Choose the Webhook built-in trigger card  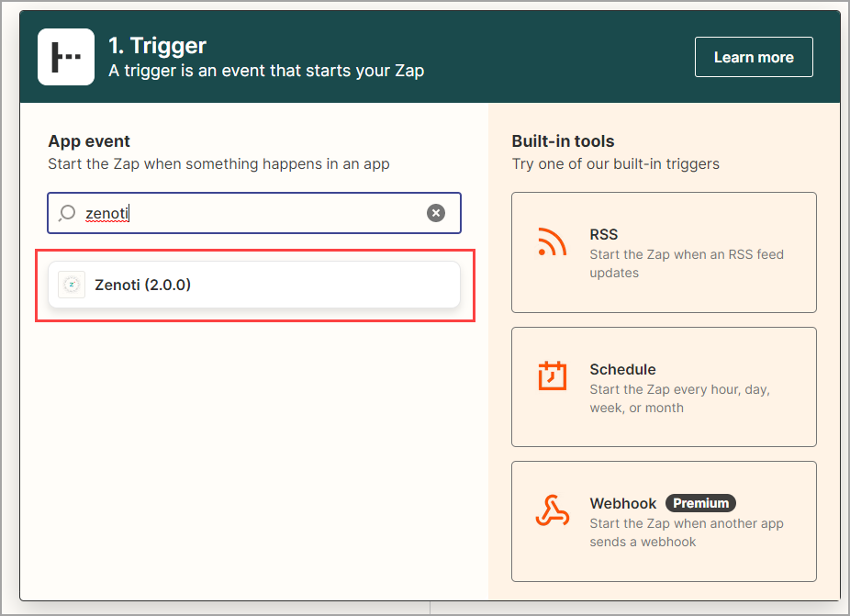pos(664,521)
